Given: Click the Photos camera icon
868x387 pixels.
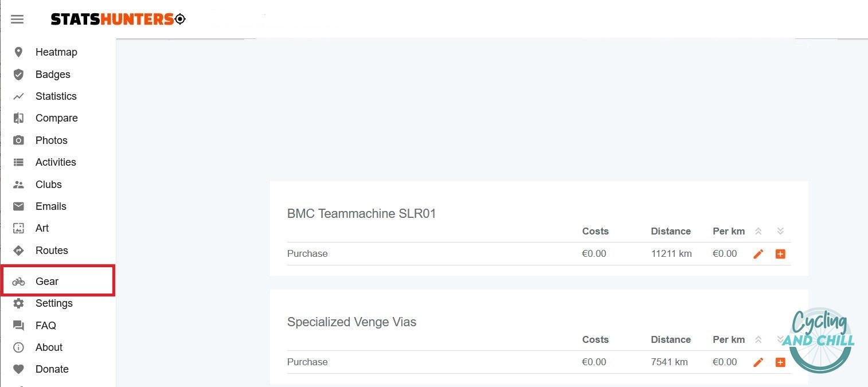Looking at the screenshot, I should (x=18, y=140).
